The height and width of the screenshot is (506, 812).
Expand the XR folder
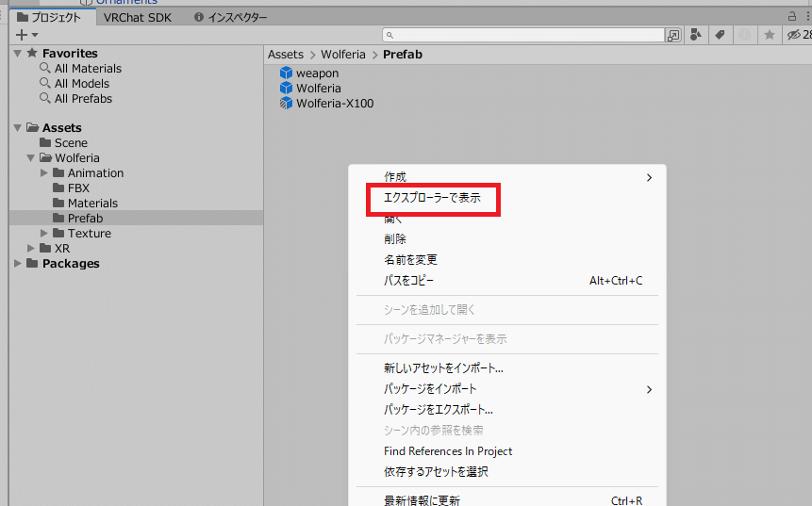(x=30, y=249)
